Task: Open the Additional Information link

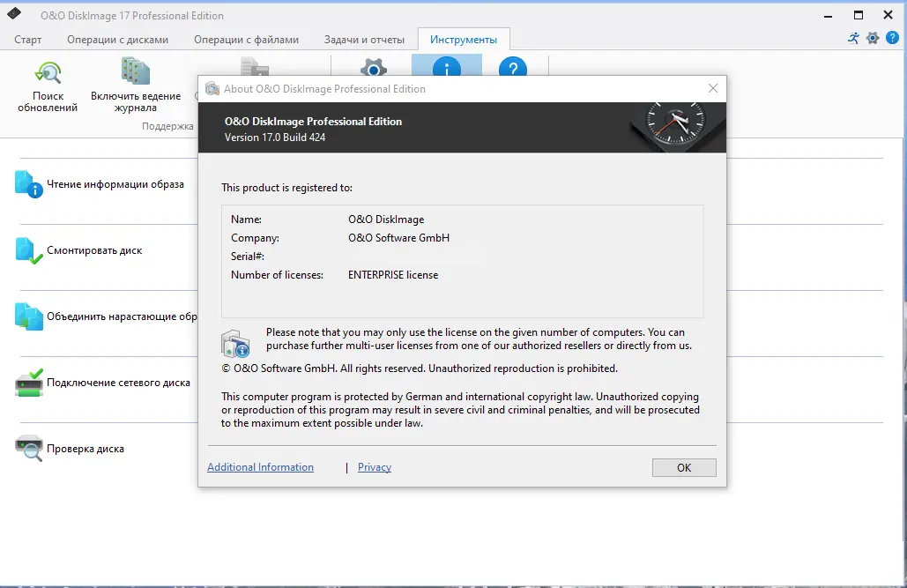Action: point(260,466)
